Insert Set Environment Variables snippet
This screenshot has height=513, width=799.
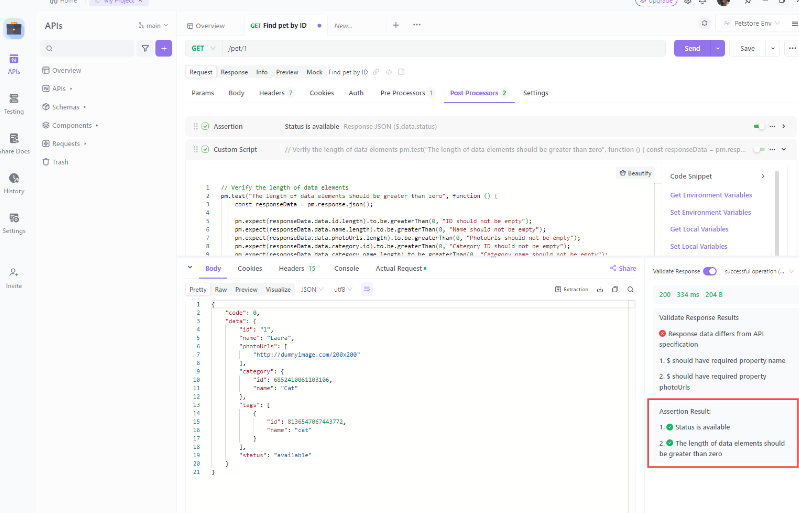[710, 212]
